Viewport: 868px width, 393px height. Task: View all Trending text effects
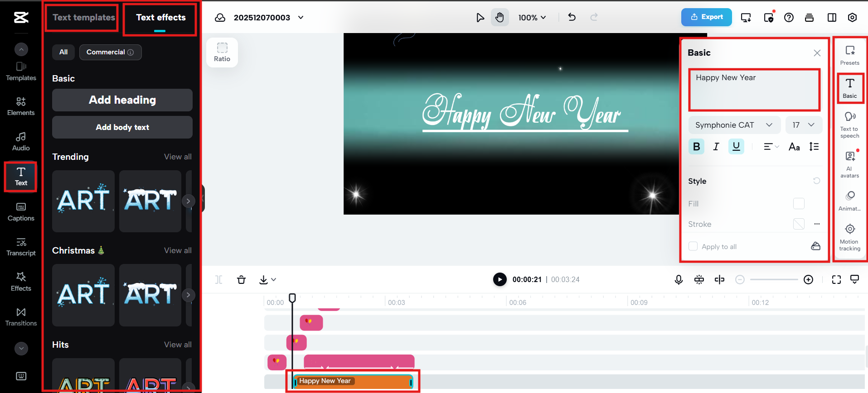pos(178,157)
